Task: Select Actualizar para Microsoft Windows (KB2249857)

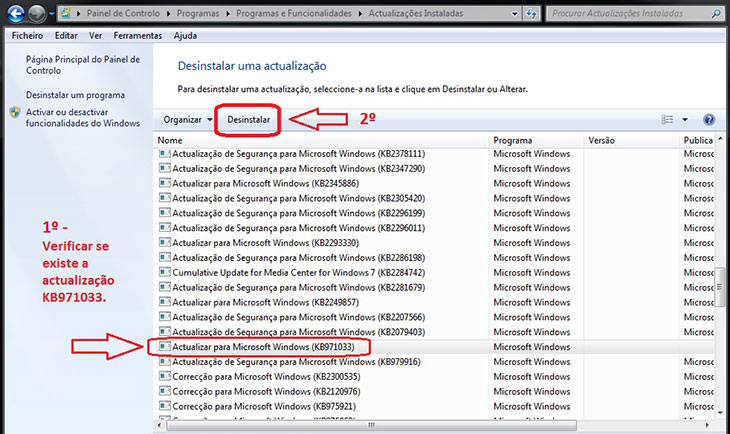Action: pos(265,302)
